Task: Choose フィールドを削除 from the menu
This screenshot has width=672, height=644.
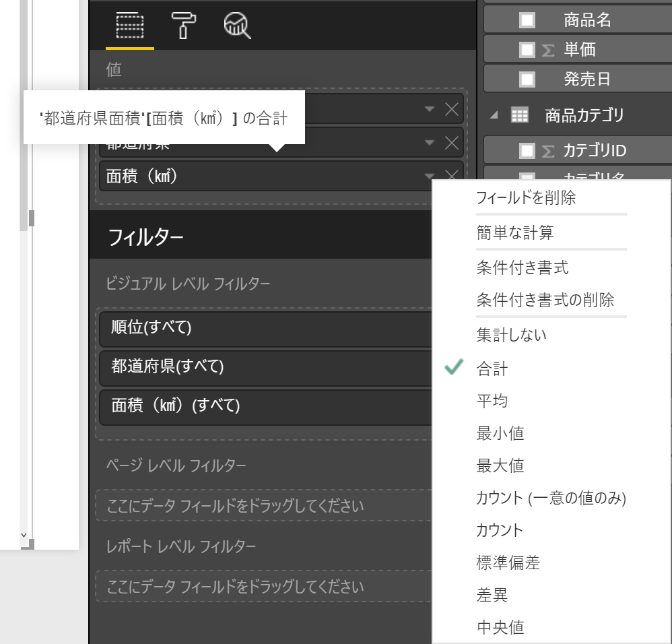Action: click(x=526, y=197)
